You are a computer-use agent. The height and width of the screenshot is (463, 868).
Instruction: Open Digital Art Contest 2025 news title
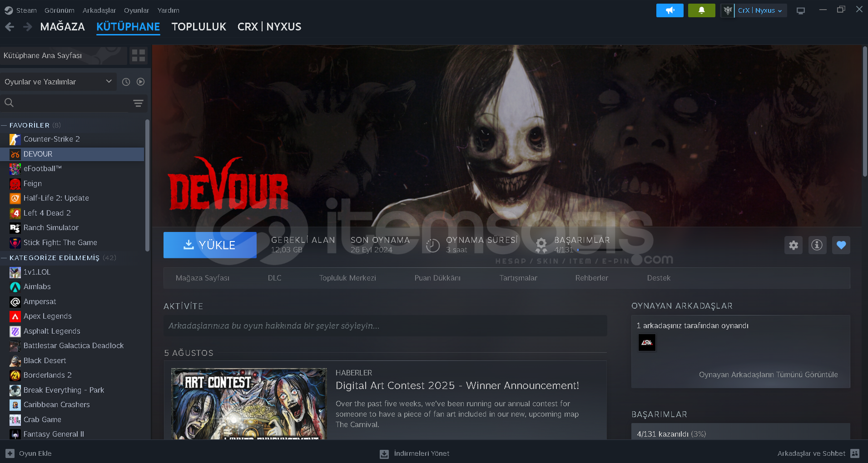tap(457, 385)
